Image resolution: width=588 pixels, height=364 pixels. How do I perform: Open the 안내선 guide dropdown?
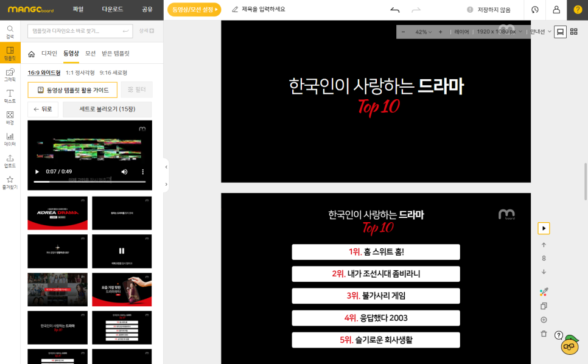coord(541,32)
